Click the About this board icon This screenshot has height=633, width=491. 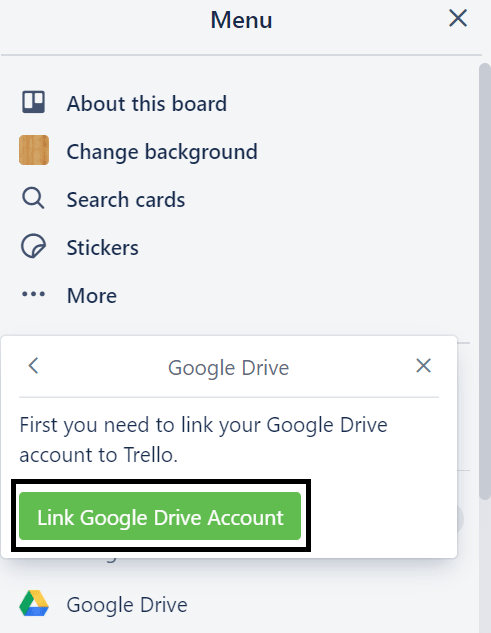(x=34, y=102)
